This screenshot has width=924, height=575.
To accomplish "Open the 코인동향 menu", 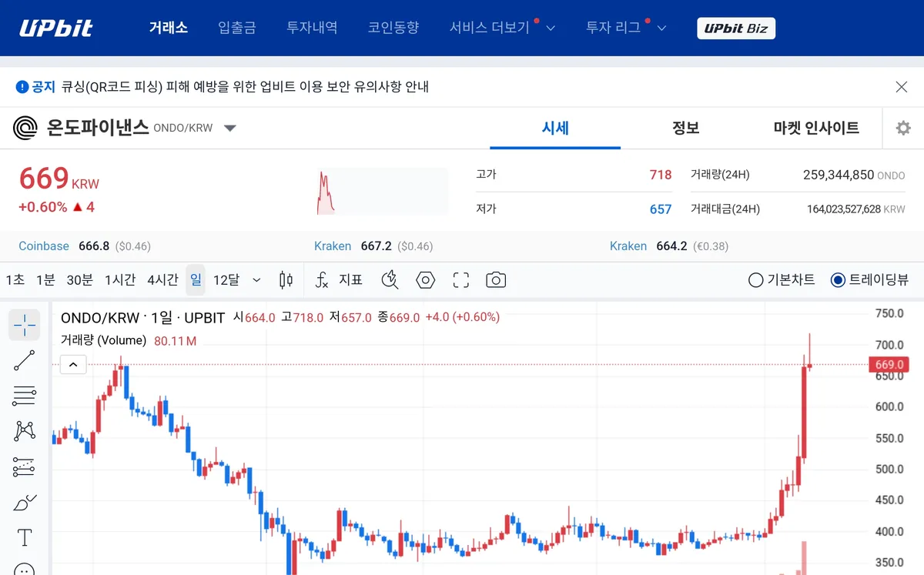I will [x=393, y=28].
